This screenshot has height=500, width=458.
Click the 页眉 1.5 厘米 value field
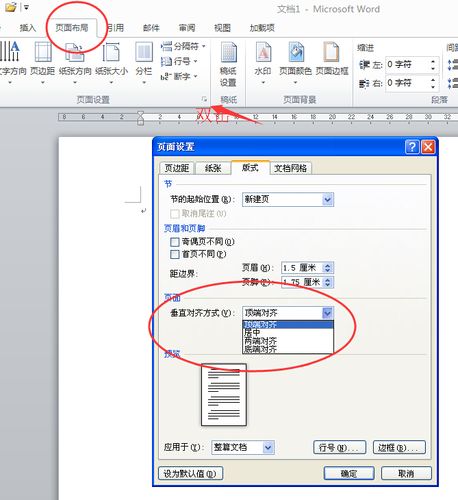coord(302,268)
